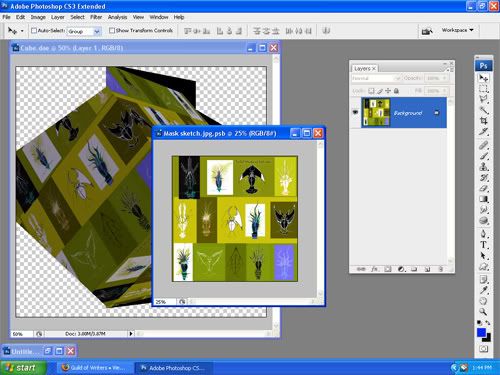The height and width of the screenshot is (375, 500).
Task: Select the Healing Brush tool
Action: 483,145
